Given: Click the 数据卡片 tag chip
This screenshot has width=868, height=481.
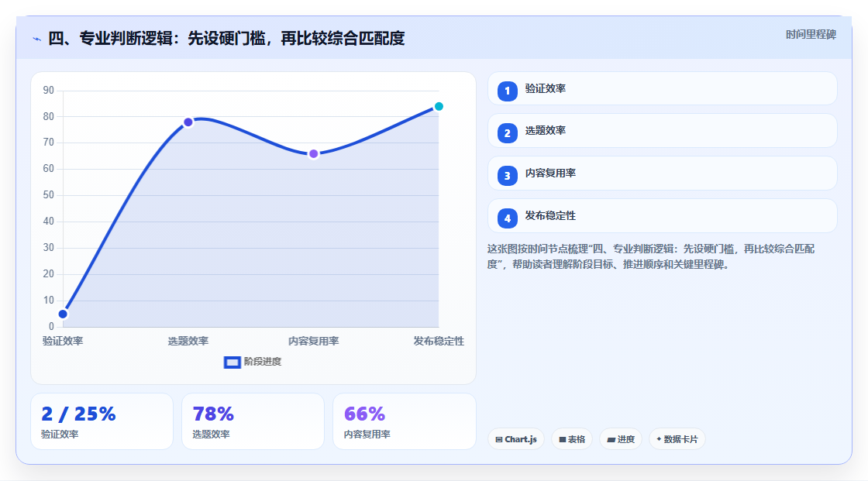Looking at the screenshot, I should point(677,439).
